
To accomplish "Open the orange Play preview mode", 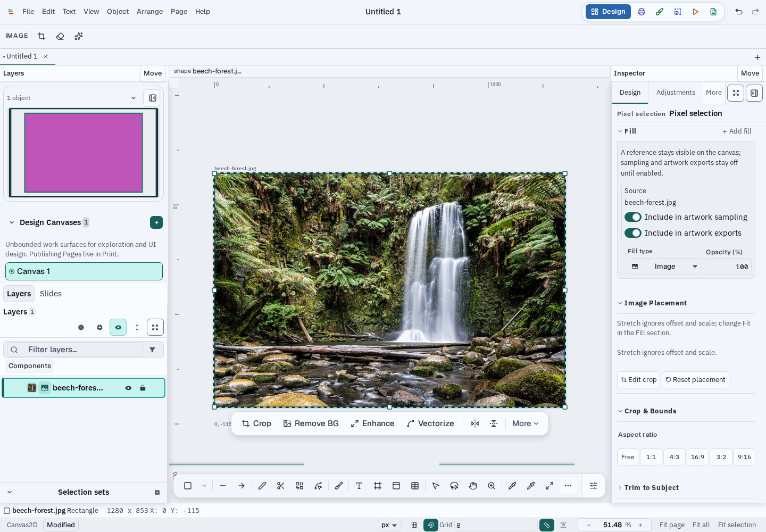I will click(x=695, y=12).
